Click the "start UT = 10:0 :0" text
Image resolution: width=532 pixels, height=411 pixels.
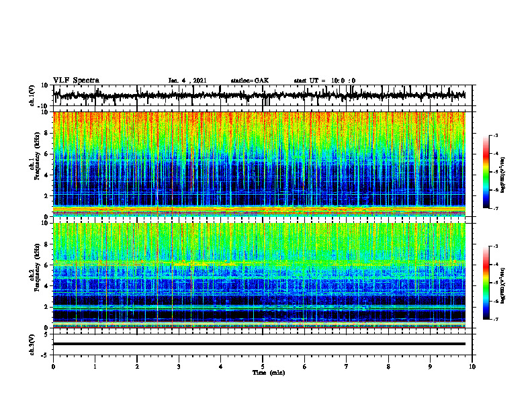pyautogui.click(x=324, y=81)
